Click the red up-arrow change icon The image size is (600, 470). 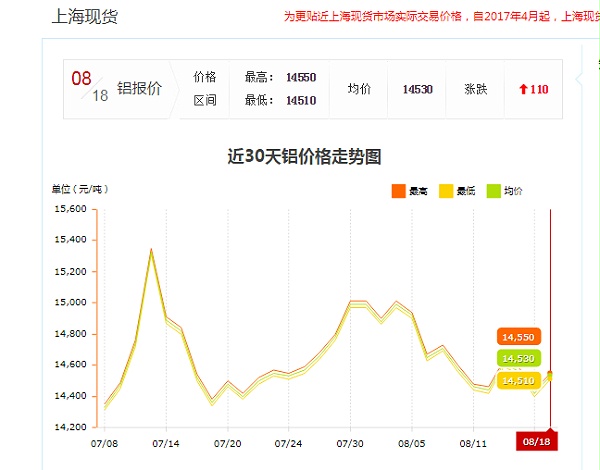click(523, 89)
